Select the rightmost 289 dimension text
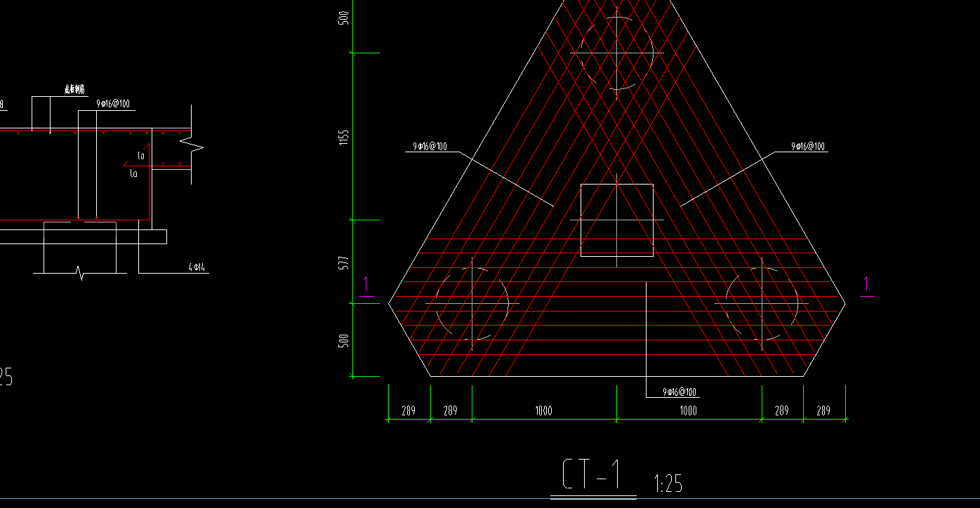980x508 pixels. (823, 411)
